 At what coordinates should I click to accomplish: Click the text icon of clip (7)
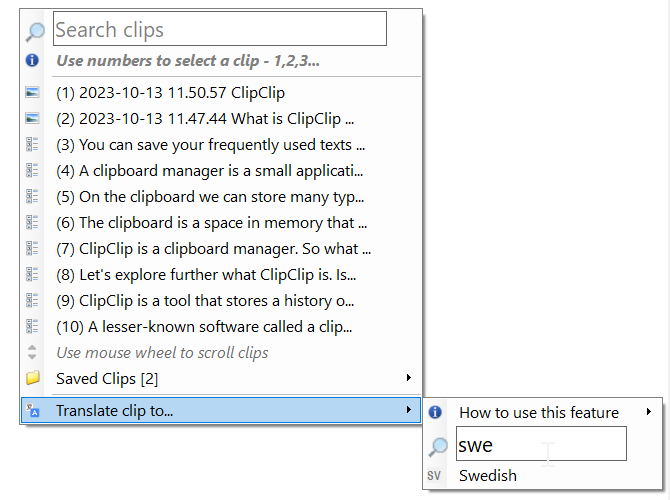click(x=32, y=249)
